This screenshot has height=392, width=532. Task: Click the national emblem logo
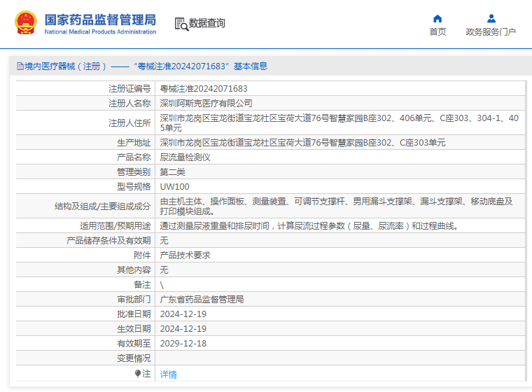26,22
